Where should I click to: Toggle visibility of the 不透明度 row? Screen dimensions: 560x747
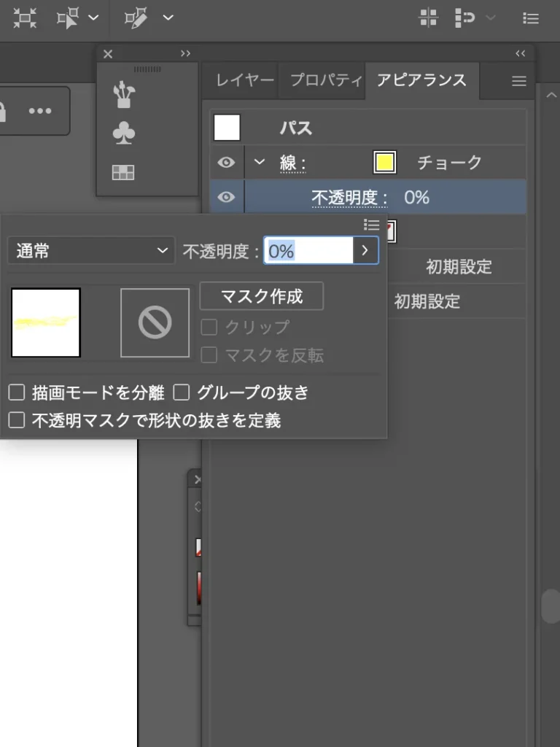coord(227,197)
